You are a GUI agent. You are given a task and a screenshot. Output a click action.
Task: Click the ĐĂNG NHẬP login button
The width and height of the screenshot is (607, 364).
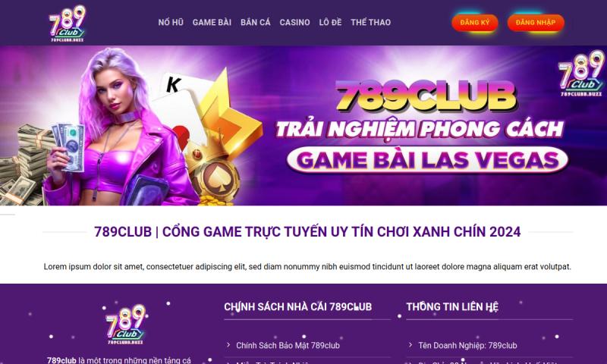(536, 23)
